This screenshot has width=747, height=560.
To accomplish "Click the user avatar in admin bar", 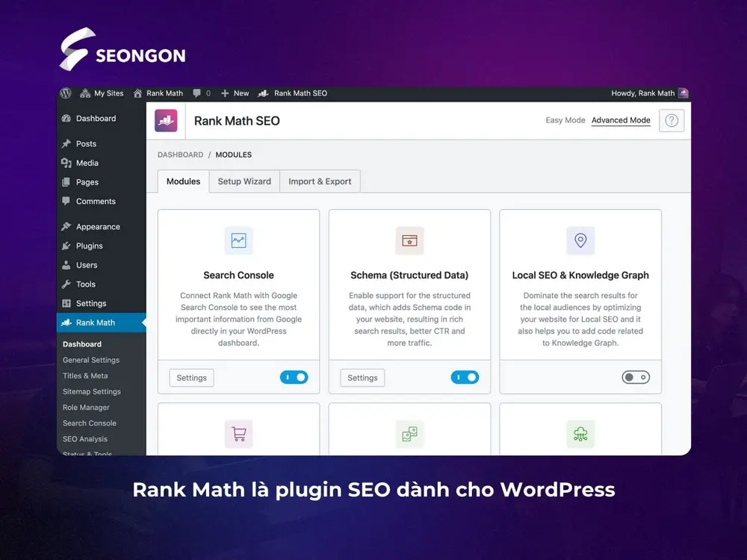I will (x=684, y=93).
